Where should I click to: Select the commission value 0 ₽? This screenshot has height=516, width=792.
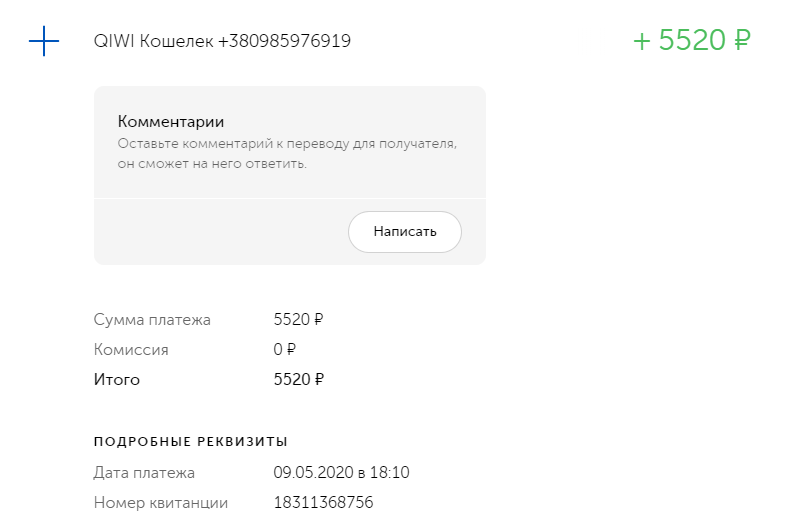click(285, 350)
